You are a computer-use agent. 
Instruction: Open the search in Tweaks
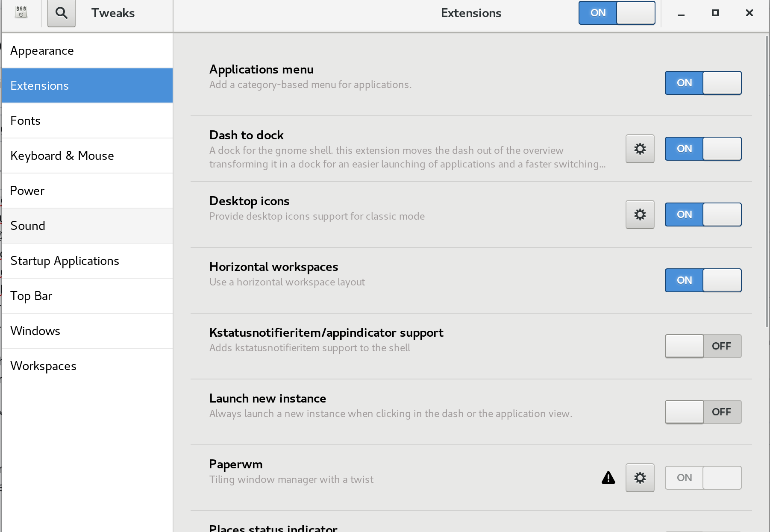tap(61, 13)
